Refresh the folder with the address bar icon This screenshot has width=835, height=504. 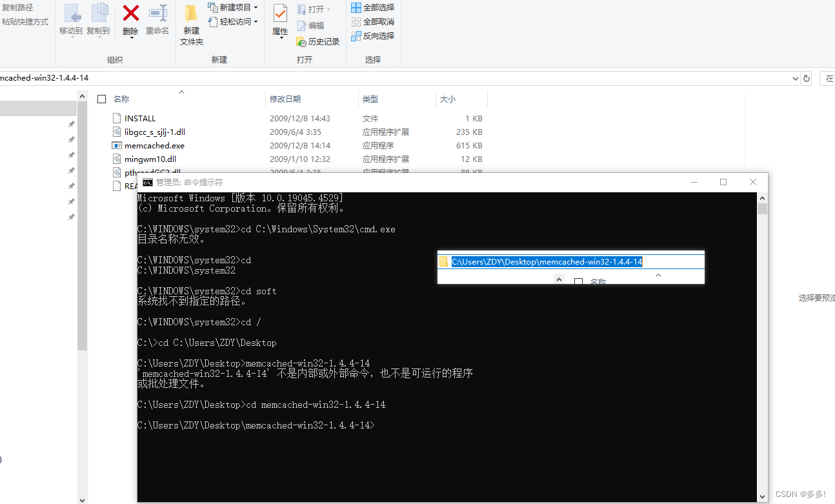pos(806,77)
